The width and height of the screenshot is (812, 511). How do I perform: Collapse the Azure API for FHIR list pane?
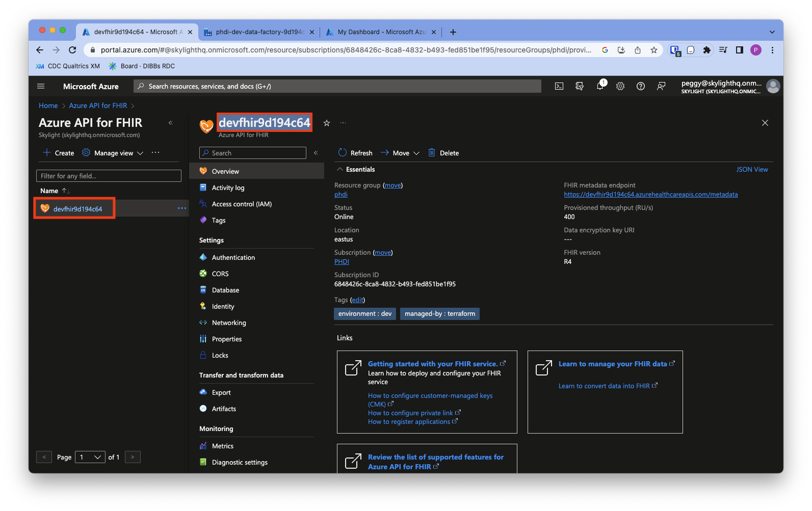(x=171, y=123)
